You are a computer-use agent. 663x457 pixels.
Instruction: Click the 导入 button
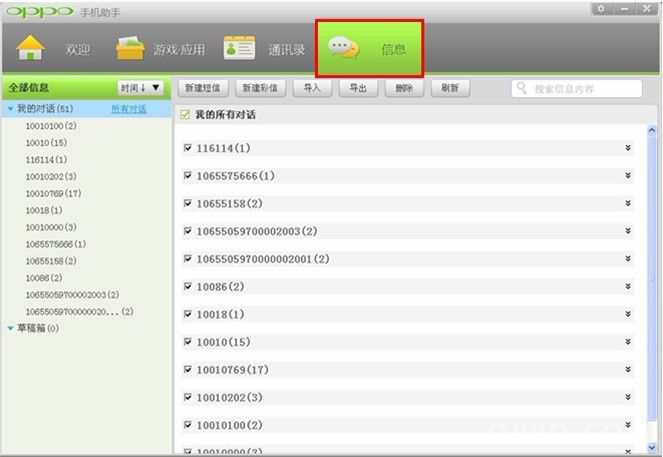(x=312, y=88)
